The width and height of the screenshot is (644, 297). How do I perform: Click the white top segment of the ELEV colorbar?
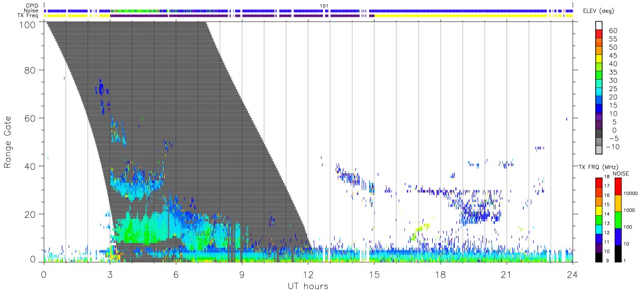coord(600,26)
